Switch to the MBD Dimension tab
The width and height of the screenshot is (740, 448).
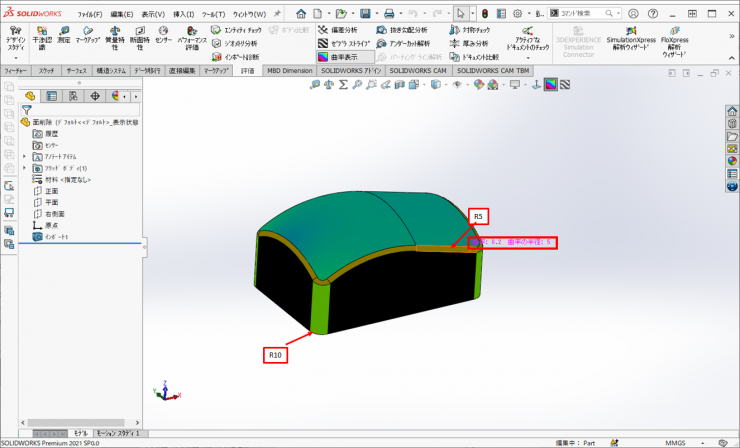click(289, 72)
